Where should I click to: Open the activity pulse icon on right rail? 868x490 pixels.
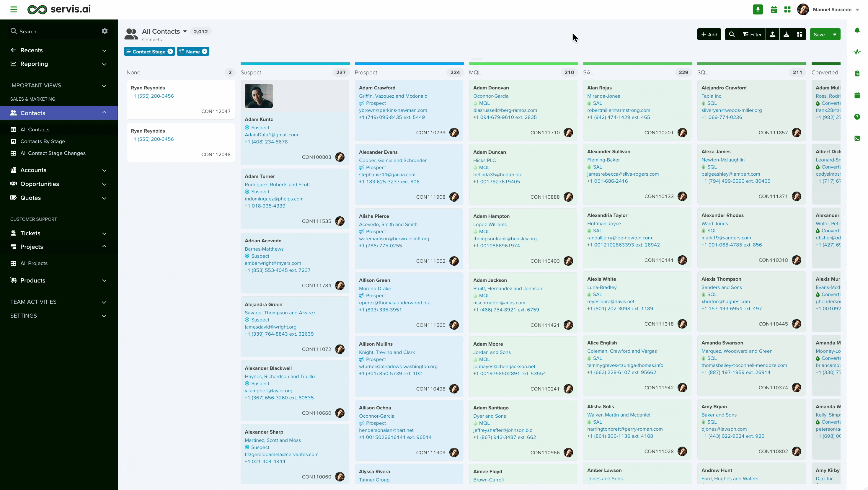pos(857,52)
